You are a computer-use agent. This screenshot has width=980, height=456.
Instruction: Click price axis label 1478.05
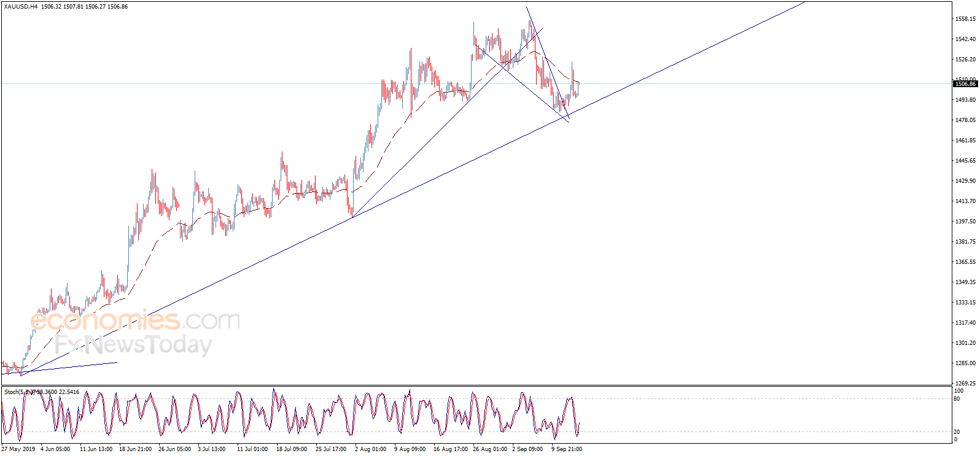tap(965, 120)
